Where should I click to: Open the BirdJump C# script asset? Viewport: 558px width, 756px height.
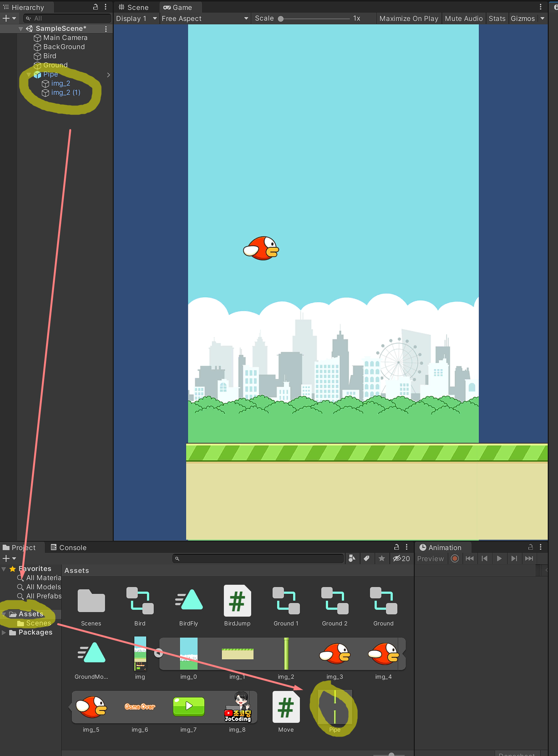[237, 601]
